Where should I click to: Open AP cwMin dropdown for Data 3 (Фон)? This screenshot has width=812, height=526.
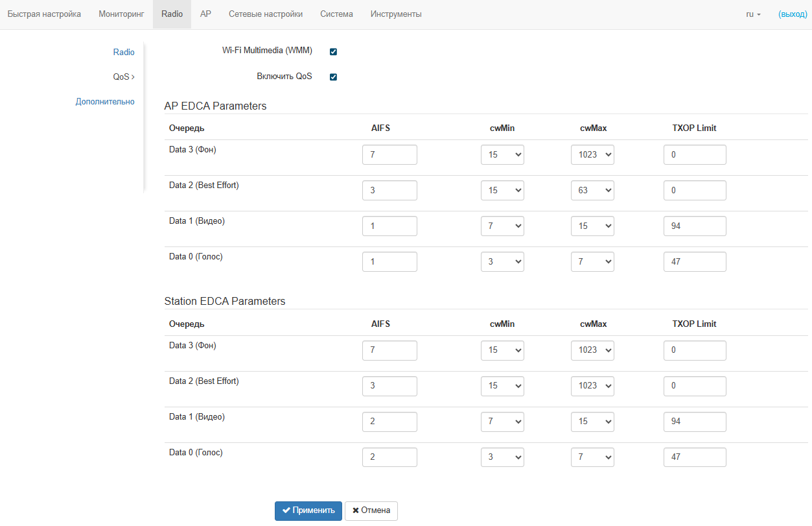click(x=502, y=155)
